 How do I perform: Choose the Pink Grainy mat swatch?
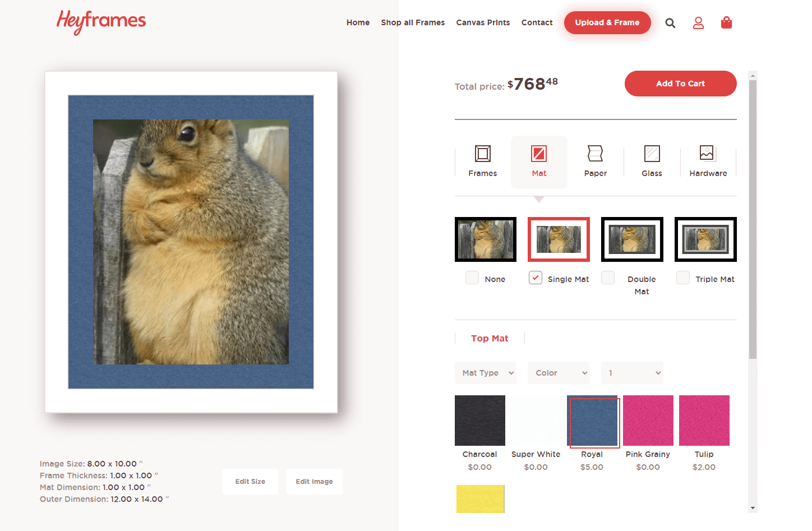pyautogui.click(x=648, y=421)
